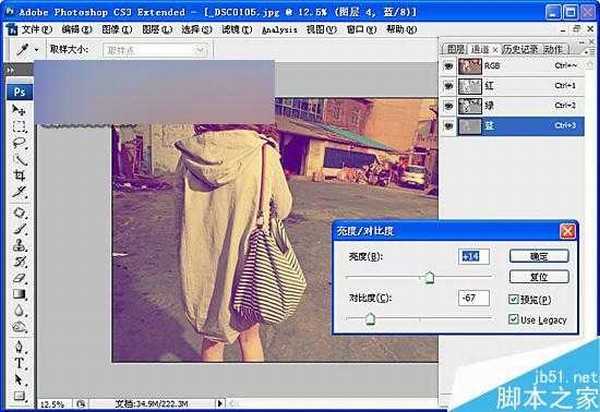The image size is (600, 412).
Task: Click the Photoshop document icon in menu bar
Action: click(x=12, y=29)
